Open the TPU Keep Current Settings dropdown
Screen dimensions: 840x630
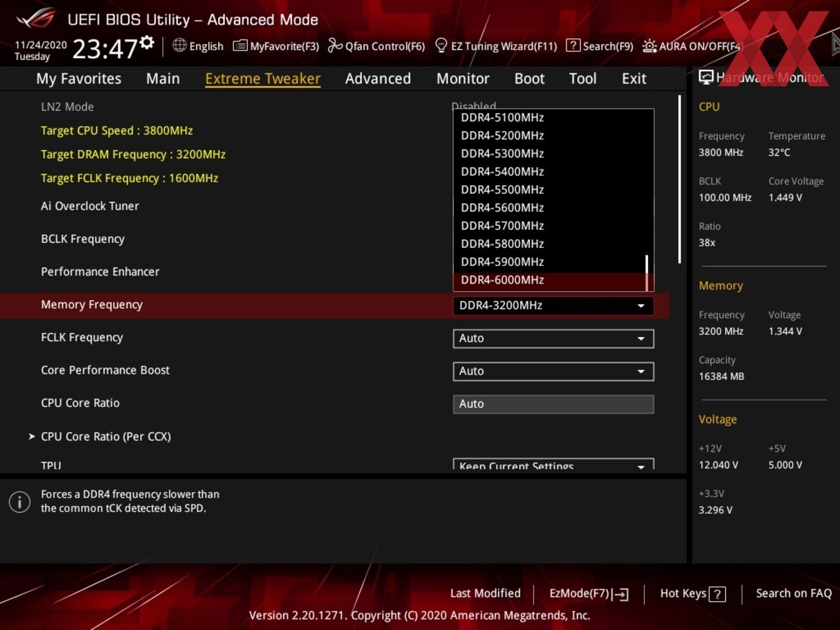click(x=553, y=464)
